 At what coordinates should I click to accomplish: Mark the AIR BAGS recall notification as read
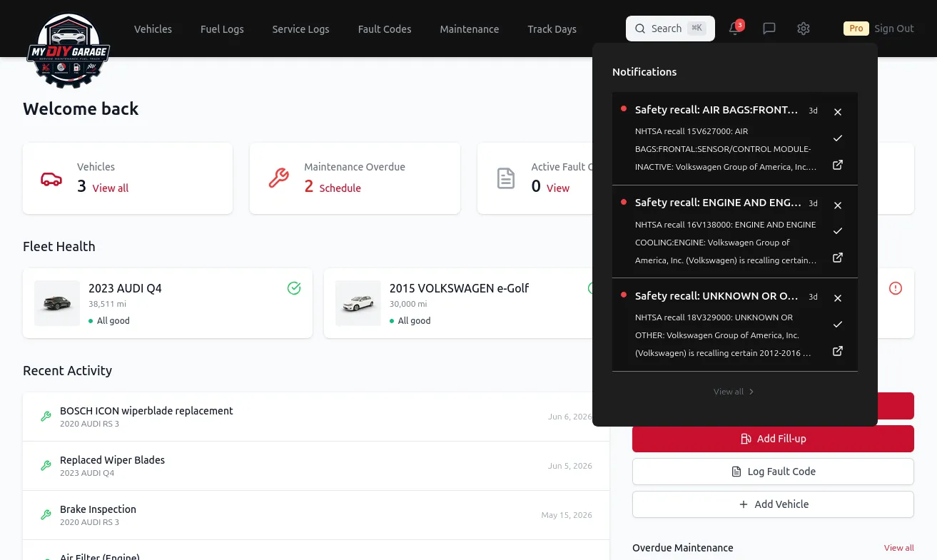838,138
